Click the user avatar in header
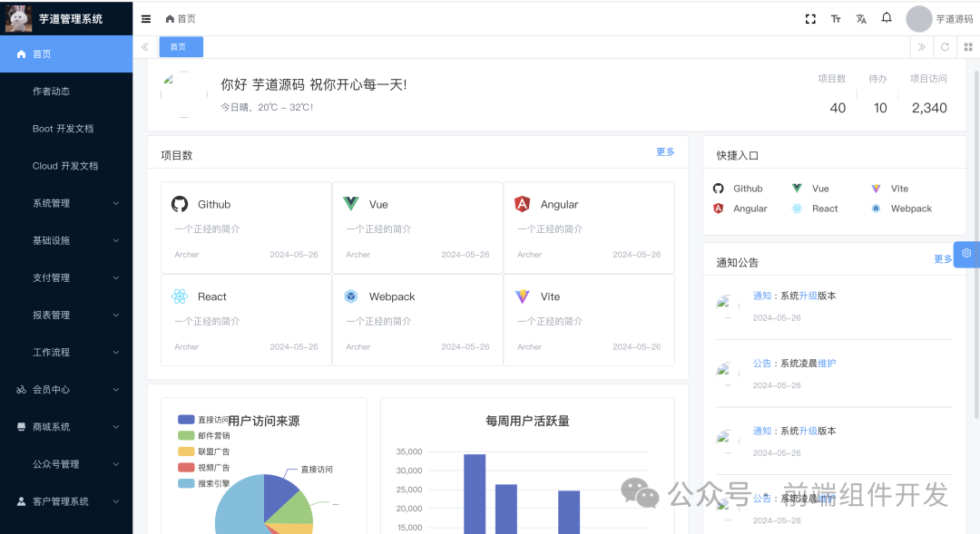This screenshot has height=534, width=980. tap(918, 19)
